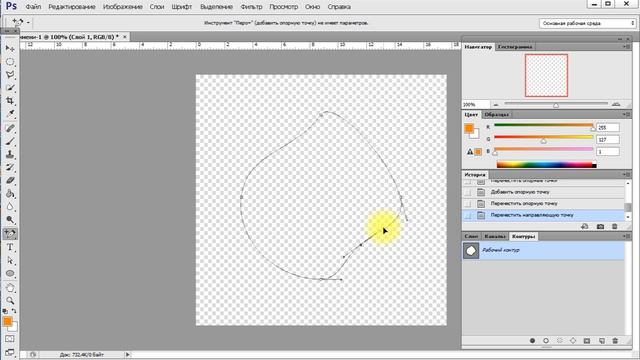
Task: Toggle history brush source for 'Переместить направляющую точку'
Action: 468,215
